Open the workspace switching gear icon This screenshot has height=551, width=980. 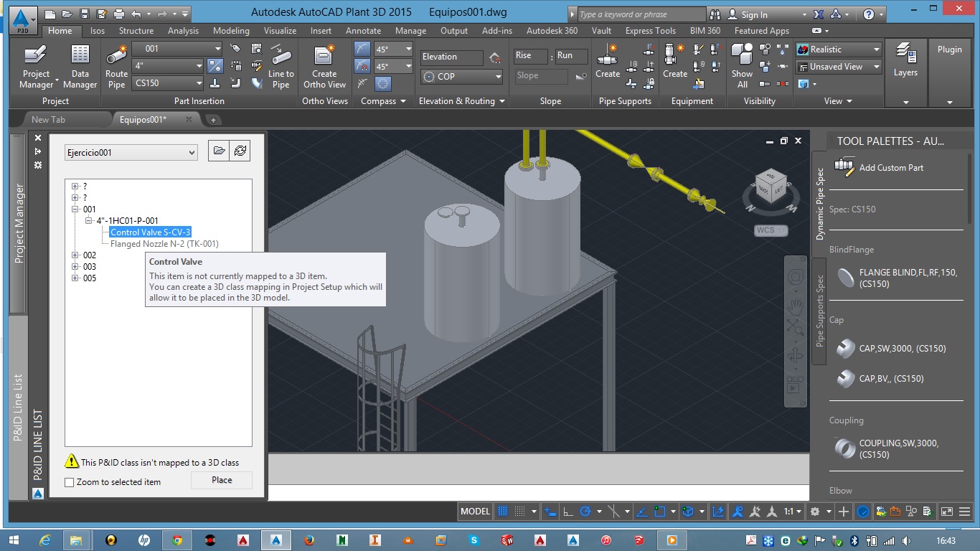[x=815, y=512]
